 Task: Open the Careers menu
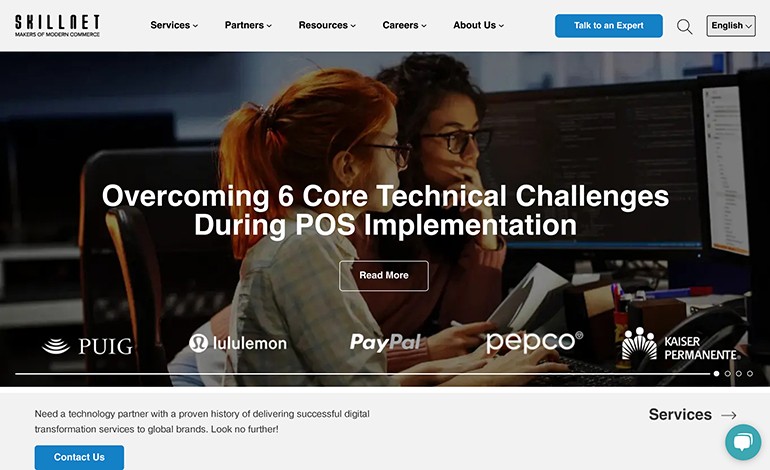[404, 25]
